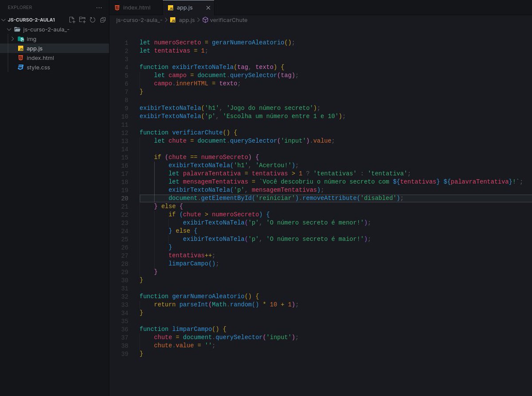Click 'limparCampo()' call on line 28
This screenshot has width=532, height=396.
pos(192,263)
